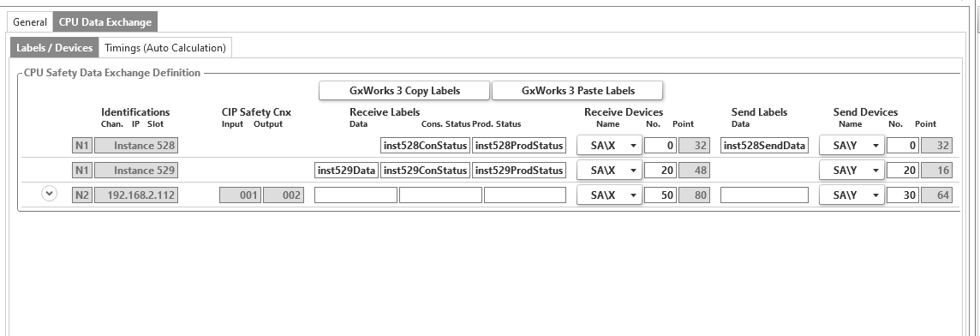
Task: Click the Instance 528 identification field
Action: click(x=135, y=146)
